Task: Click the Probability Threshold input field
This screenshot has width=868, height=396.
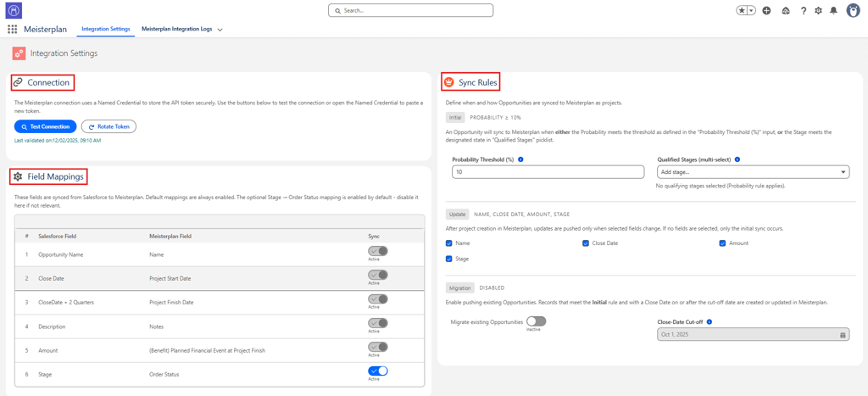Action: 548,171
